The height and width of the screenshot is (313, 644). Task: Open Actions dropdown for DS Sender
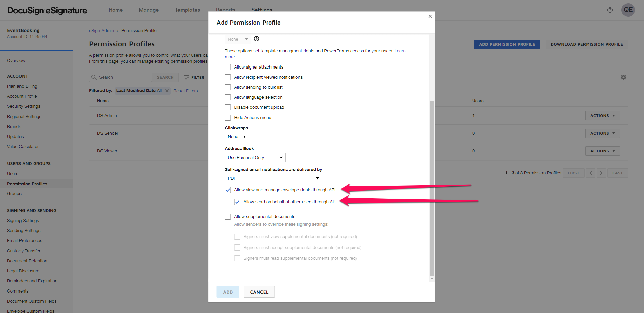[x=602, y=133]
